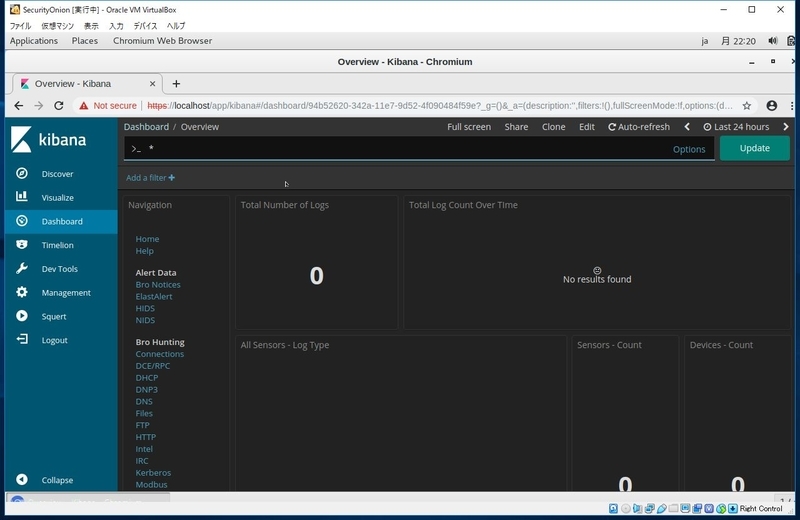Open the Help navigation link
800x520 pixels.
[144, 251]
